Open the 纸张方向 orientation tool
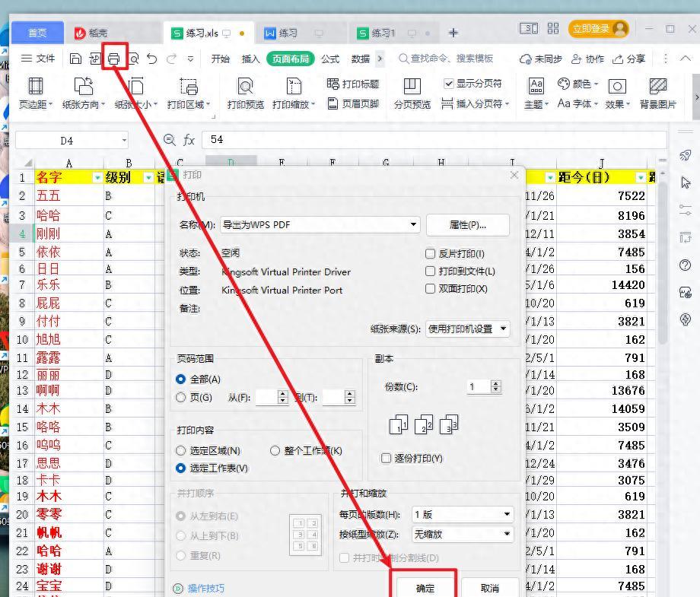Viewport: 700px width, 597px height. (84, 94)
